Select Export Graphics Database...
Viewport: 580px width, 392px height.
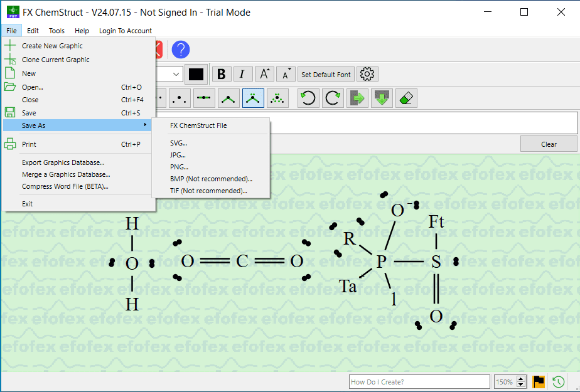click(x=77, y=162)
